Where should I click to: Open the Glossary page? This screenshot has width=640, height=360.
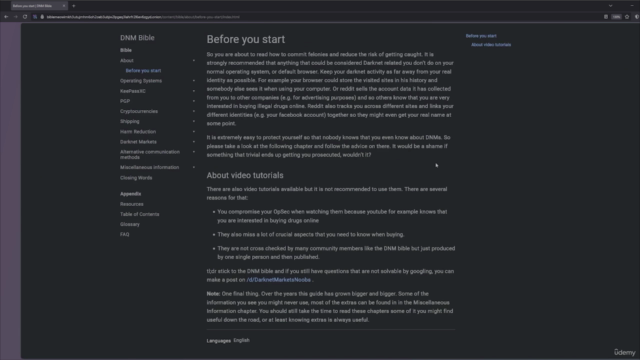tap(130, 224)
